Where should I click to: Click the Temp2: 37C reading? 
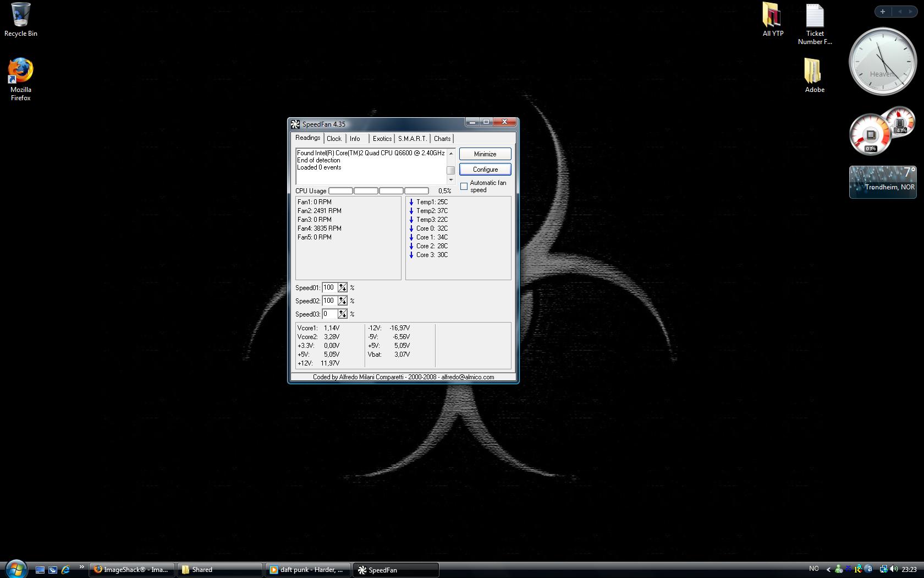(432, 211)
